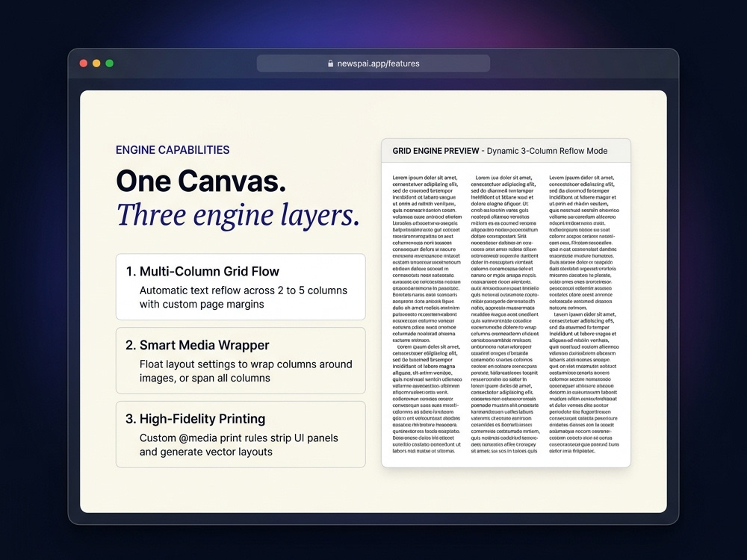This screenshot has height=560, width=747.
Task: Click 'Custom @media print rules strip UI panels'
Action: click(x=239, y=438)
